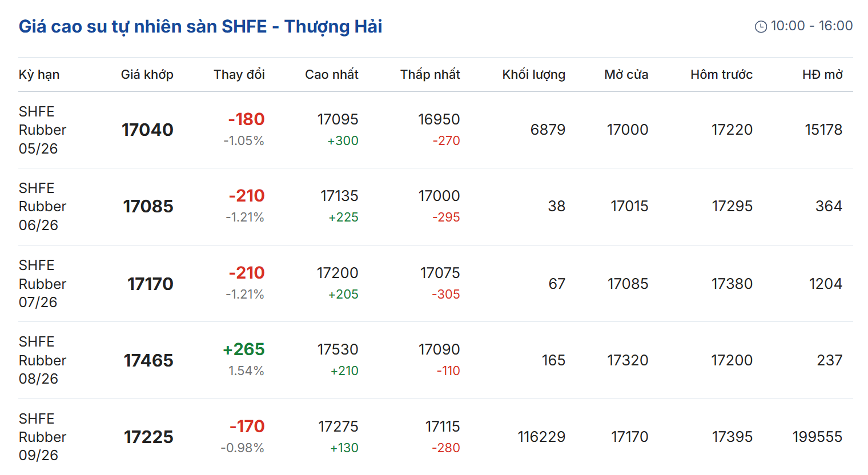Click the clock icon beside trading hours
This screenshot has height=475, width=868.
[x=761, y=26]
